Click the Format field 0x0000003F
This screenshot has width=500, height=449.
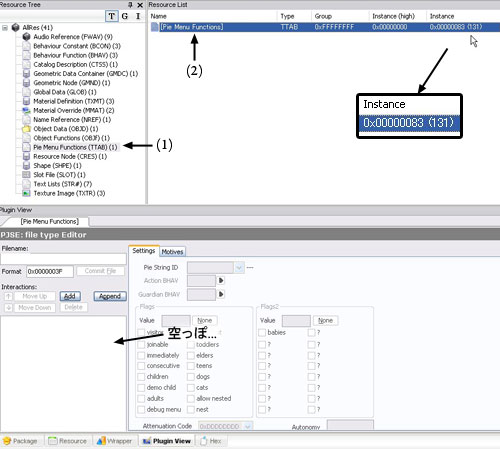50,271
